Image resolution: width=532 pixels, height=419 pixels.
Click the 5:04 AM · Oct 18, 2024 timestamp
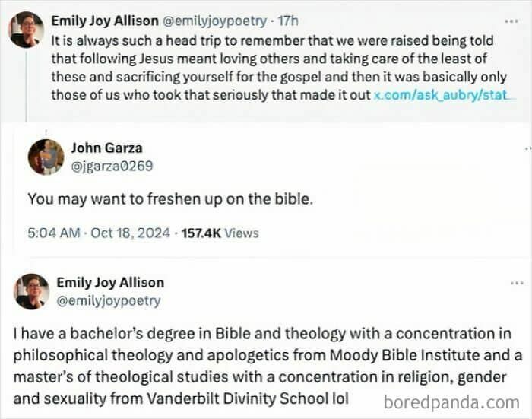click(99, 233)
